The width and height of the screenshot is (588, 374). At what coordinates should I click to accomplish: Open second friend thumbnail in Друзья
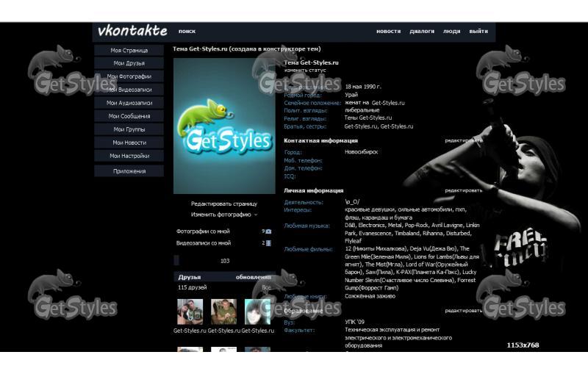pyautogui.click(x=223, y=312)
